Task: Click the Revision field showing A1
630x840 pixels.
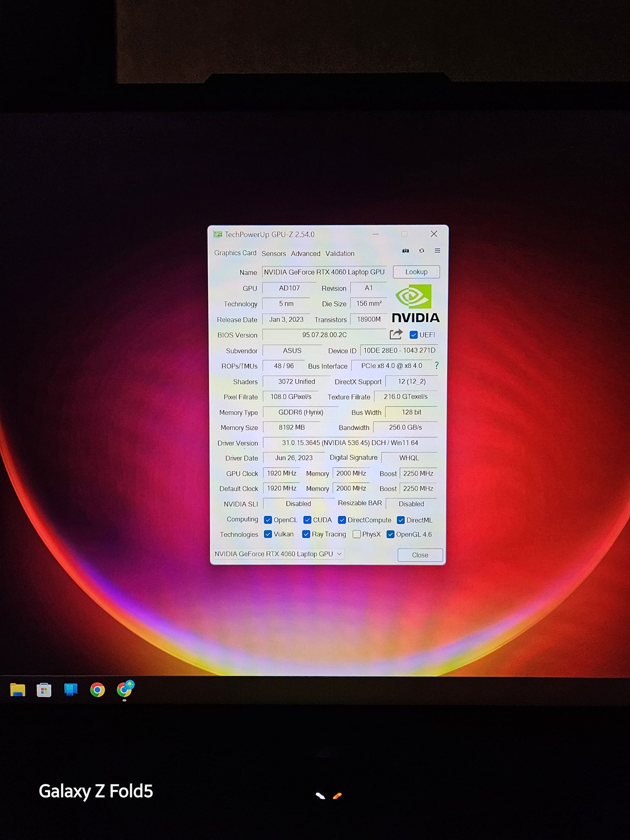Action: pos(368,288)
